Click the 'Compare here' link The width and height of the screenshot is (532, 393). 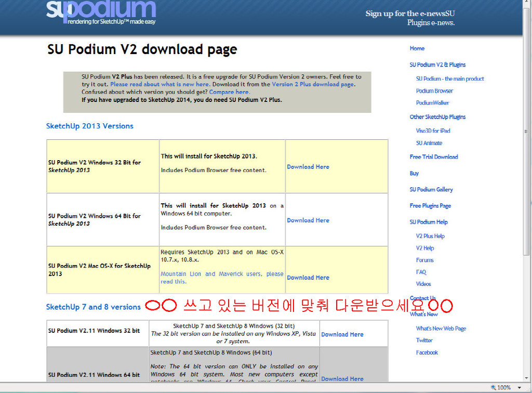click(229, 92)
